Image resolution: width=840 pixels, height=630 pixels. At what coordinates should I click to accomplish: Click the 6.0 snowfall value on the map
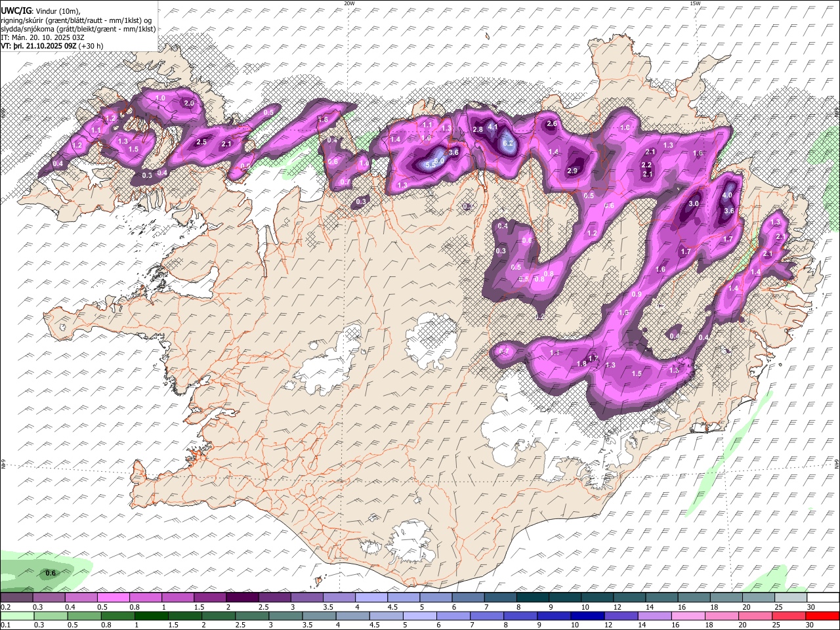[x=439, y=161]
